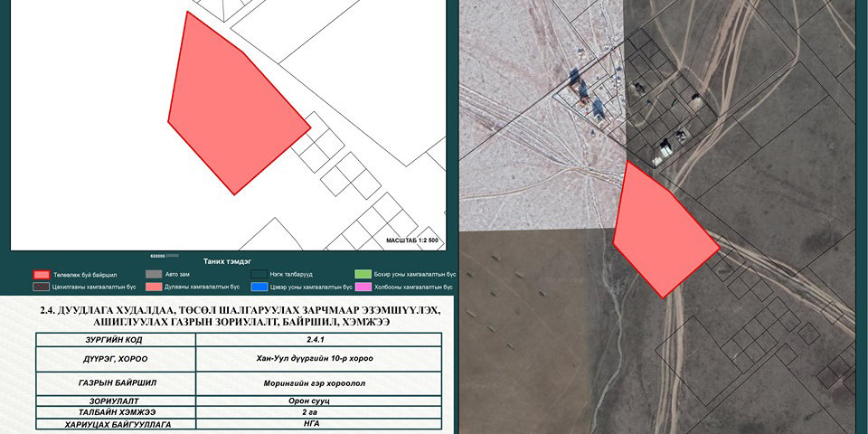Click the green 'Бохир усны хамгаалалтын бүс' swatch
The height and width of the screenshot is (434, 868).
363,274
